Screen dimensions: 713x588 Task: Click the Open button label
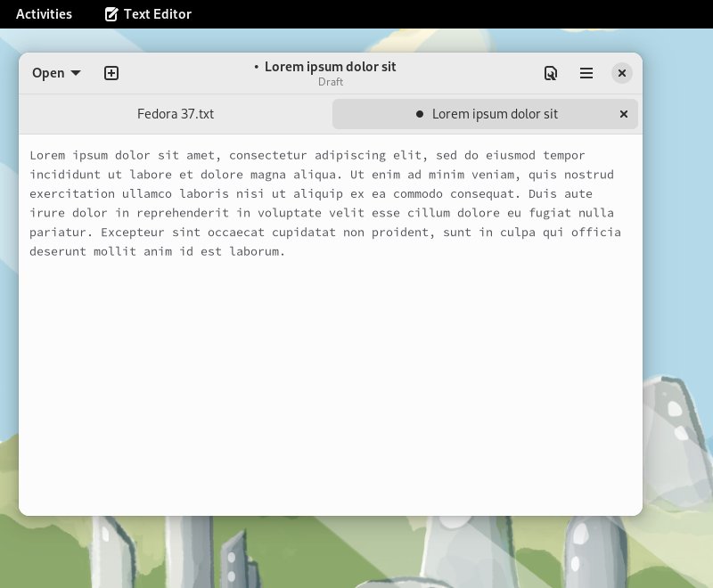point(48,73)
